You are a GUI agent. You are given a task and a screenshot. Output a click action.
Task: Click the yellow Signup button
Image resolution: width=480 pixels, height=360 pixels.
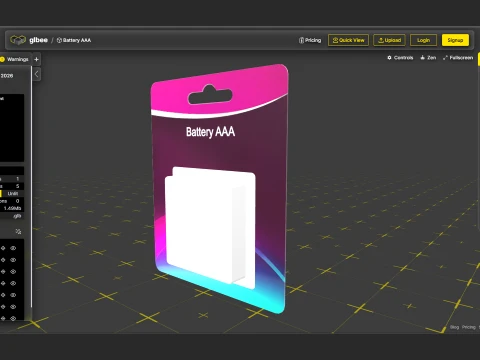click(x=455, y=40)
